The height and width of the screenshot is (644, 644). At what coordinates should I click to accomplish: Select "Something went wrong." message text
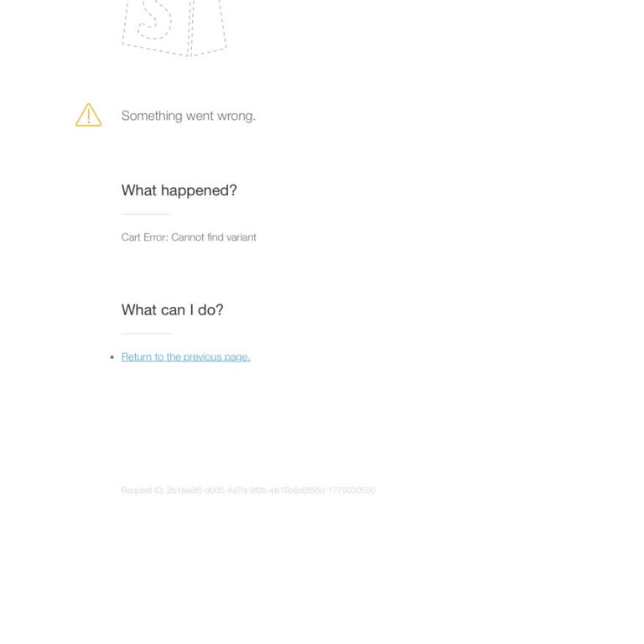pyautogui.click(x=188, y=116)
